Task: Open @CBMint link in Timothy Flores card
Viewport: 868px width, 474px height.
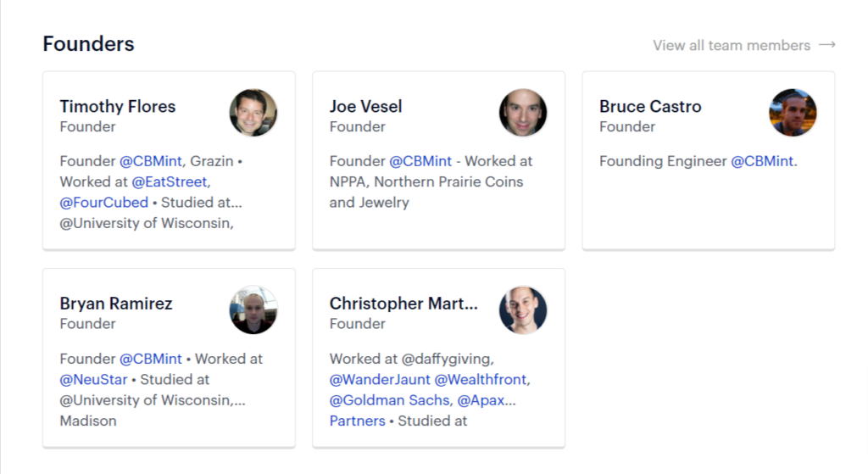Action: point(151,161)
